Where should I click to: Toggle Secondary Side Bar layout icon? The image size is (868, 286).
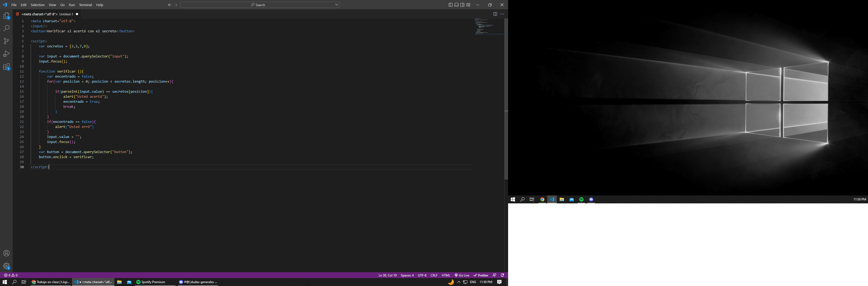click(x=462, y=5)
